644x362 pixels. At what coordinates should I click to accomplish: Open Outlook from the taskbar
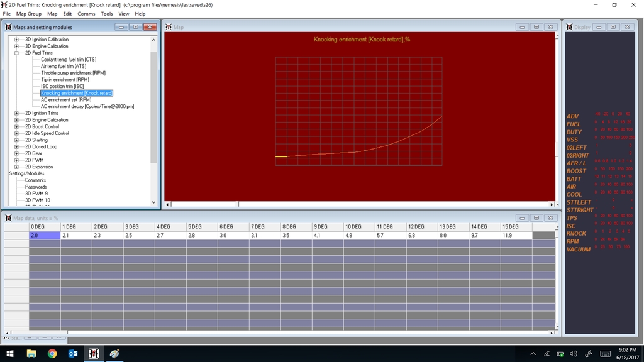(x=72, y=354)
